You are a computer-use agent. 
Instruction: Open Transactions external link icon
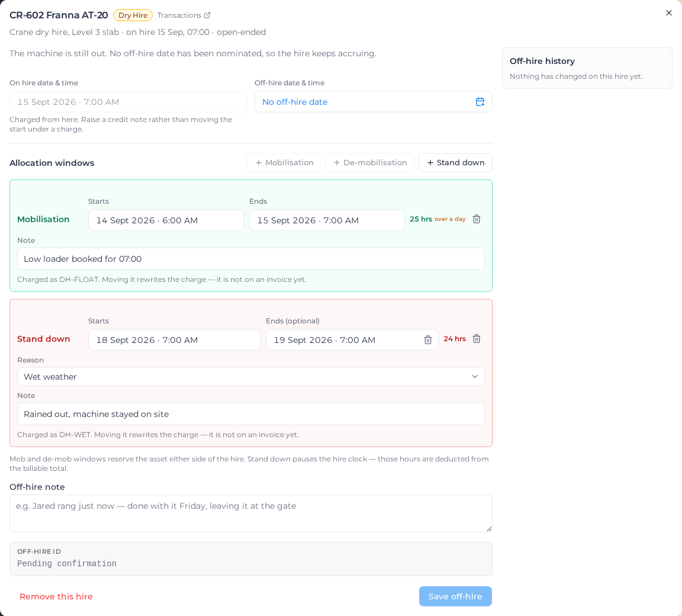pos(207,15)
